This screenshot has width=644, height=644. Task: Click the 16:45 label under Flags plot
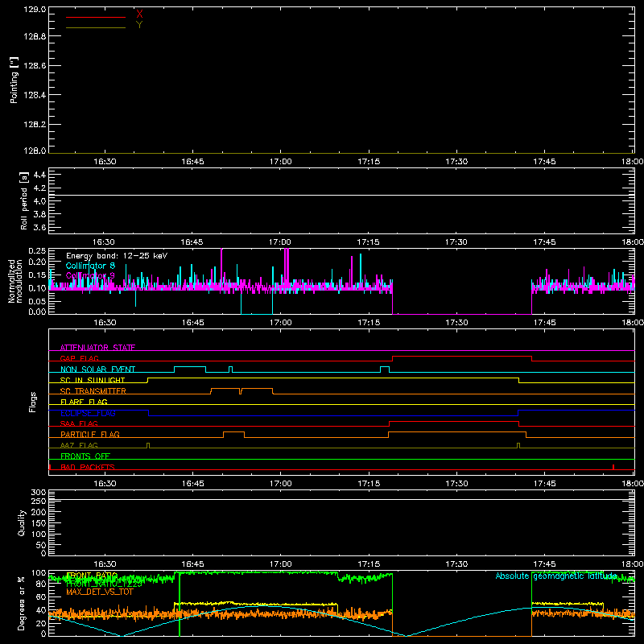192,484
